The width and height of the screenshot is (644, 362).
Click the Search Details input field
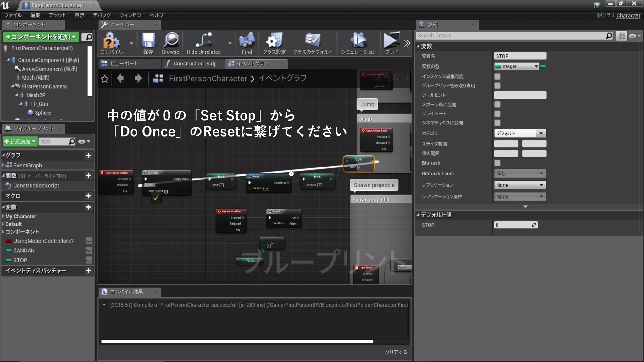point(511,36)
